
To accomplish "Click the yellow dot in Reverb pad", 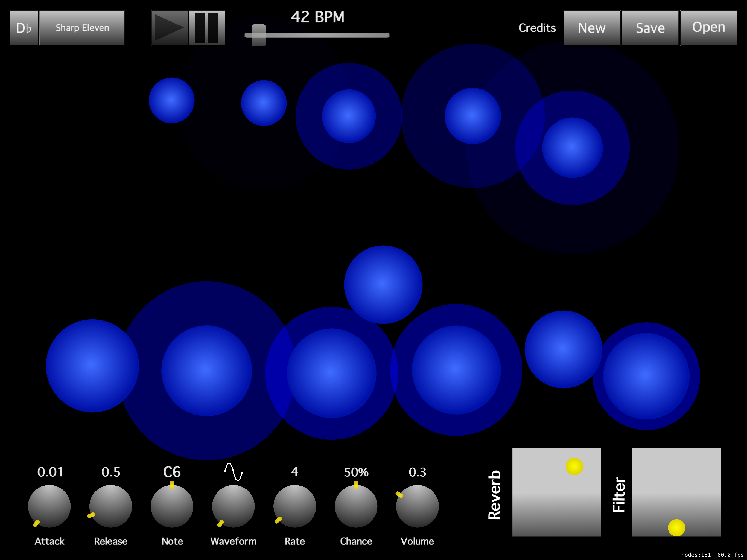I will (574, 466).
